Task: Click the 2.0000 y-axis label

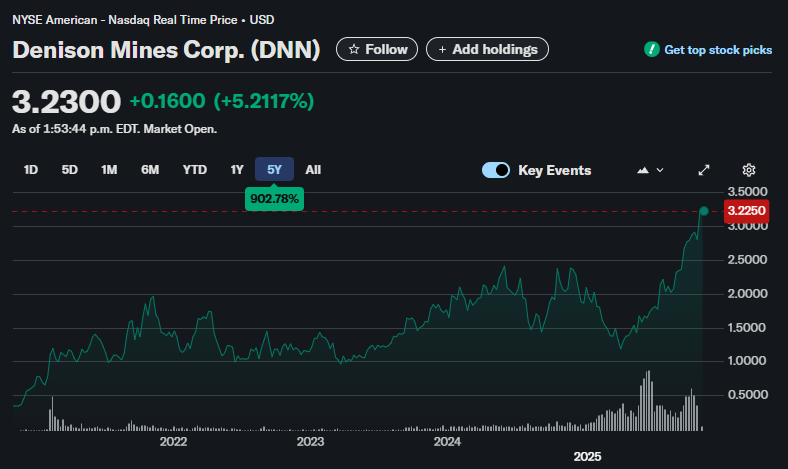Action: coord(748,294)
